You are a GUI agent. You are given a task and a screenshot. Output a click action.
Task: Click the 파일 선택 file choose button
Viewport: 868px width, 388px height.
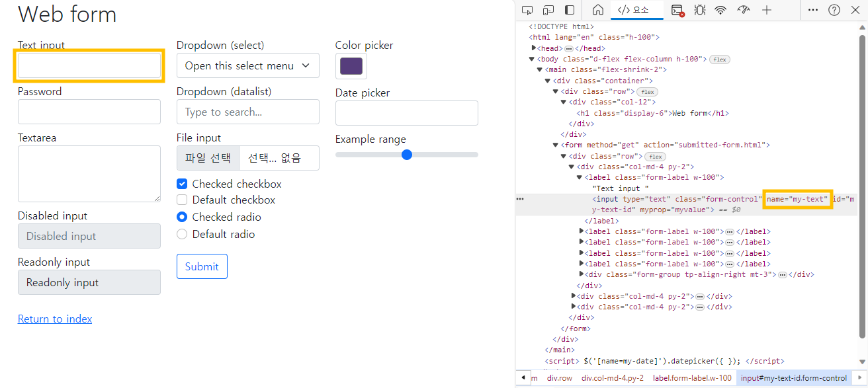tap(208, 158)
